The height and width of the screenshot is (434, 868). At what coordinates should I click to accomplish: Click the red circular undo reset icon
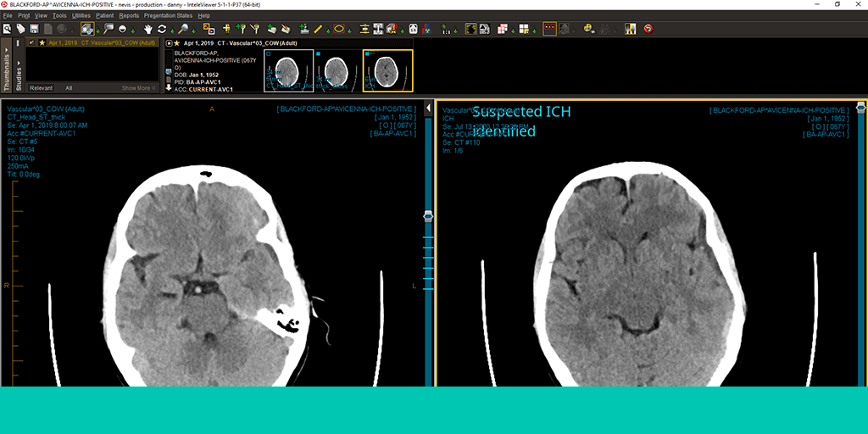pos(648,29)
